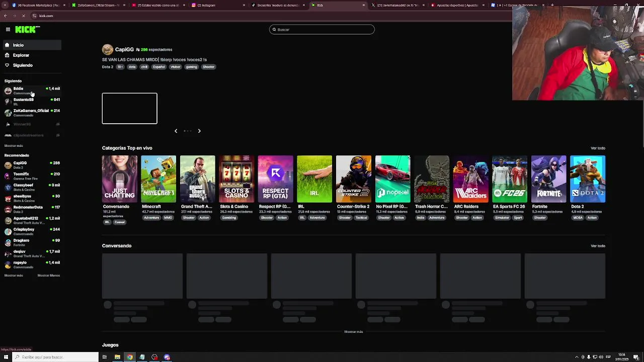
Task: Open the hamburger sidebar menu
Action: [8, 30]
